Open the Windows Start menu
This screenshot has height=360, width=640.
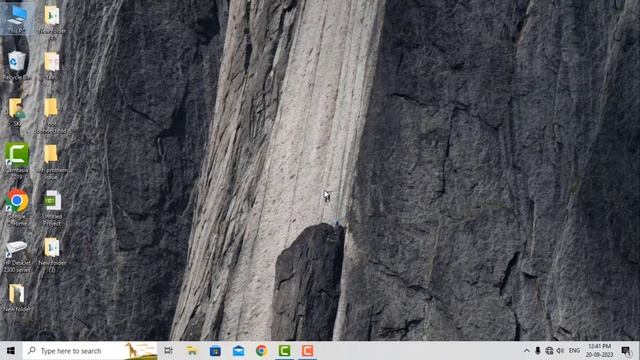coord(11,351)
